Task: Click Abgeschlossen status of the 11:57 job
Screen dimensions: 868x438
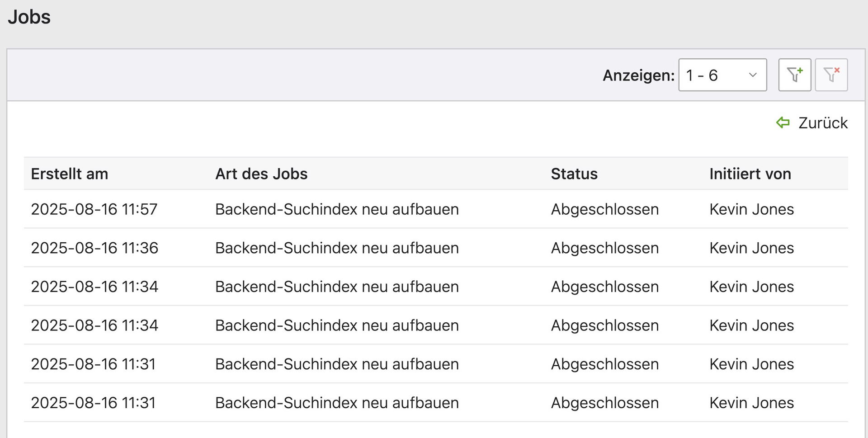Action: coord(604,209)
